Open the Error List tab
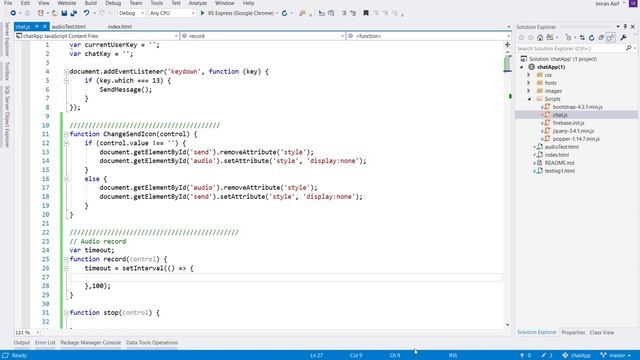640x360 pixels. click(45, 342)
